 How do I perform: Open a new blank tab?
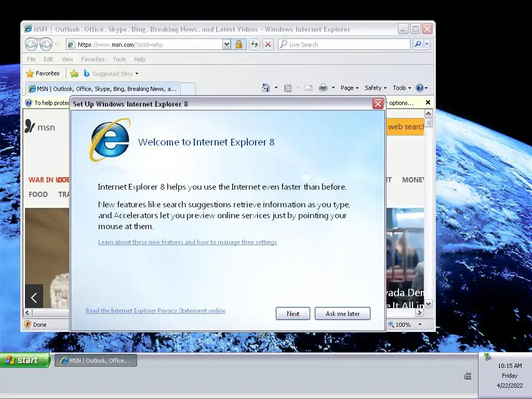pos(188,89)
